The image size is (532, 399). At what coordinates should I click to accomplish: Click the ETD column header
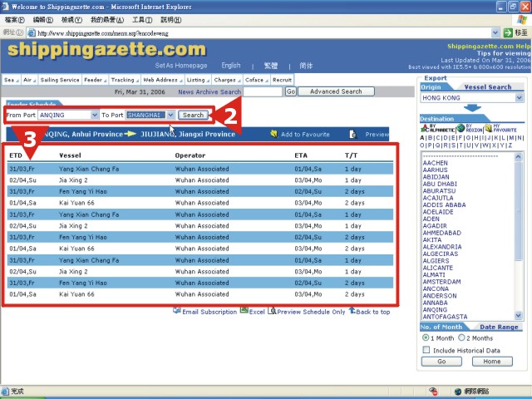16,155
